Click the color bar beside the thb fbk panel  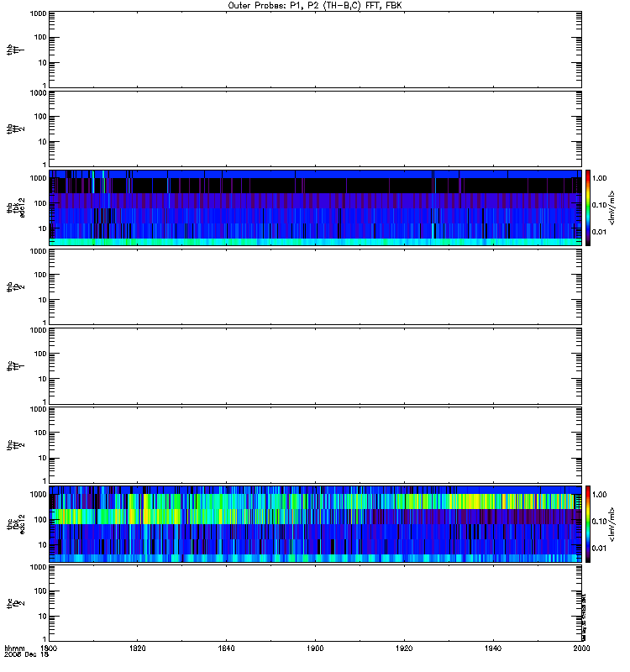tap(588, 207)
